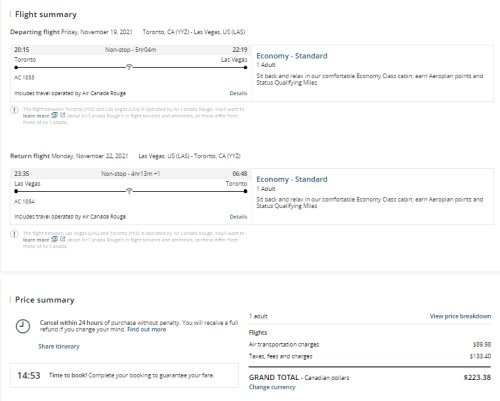Open the Change currency option
The width and height of the screenshot is (500, 401).
coord(272,387)
